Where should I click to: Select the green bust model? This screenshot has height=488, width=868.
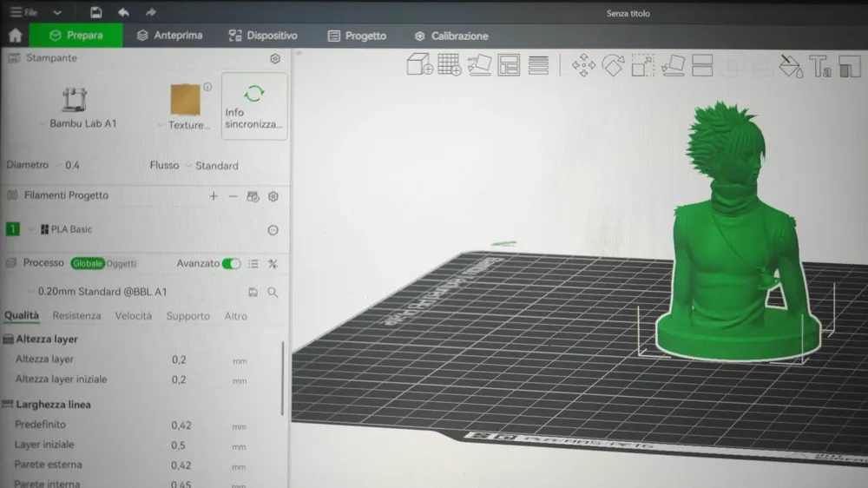pyautogui.click(x=736, y=233)
